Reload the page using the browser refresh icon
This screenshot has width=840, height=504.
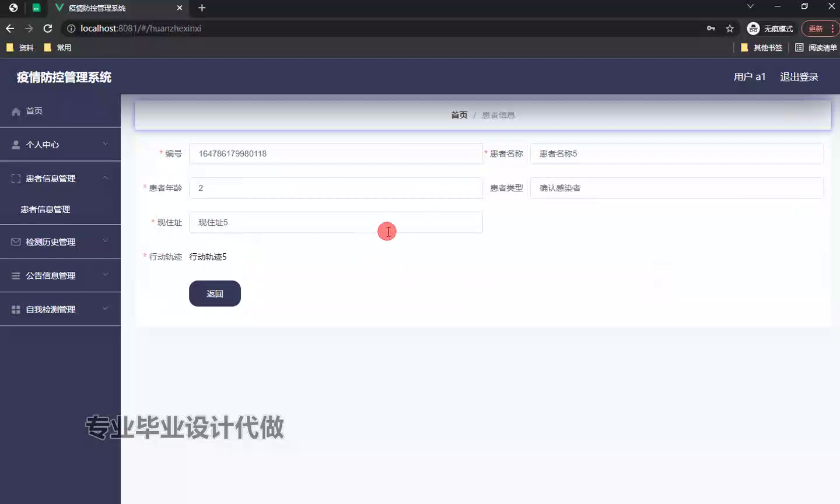click(48, 29)
